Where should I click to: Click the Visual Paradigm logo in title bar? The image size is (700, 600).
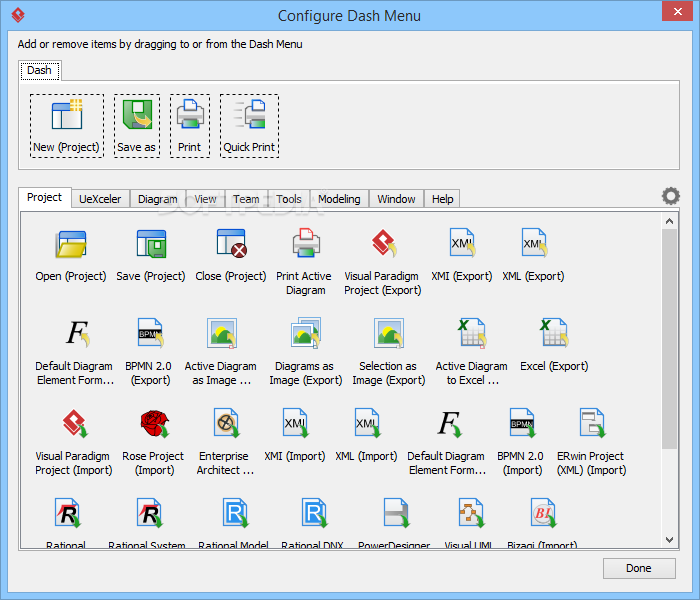[18, 15]
